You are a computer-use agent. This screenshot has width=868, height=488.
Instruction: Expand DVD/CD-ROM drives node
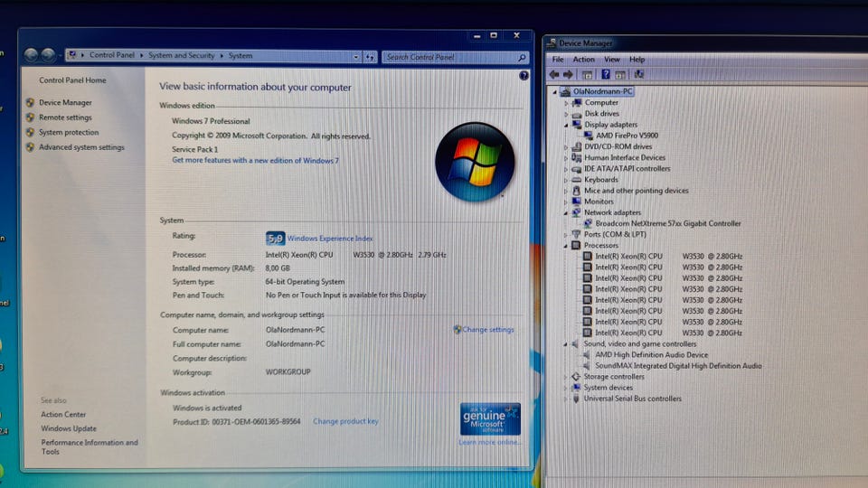[566, 147]
